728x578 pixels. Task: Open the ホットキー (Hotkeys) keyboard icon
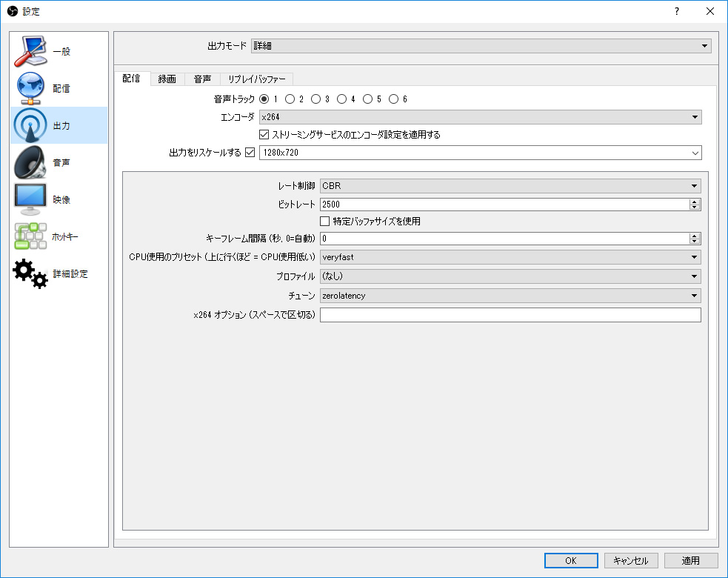[30, 236]
